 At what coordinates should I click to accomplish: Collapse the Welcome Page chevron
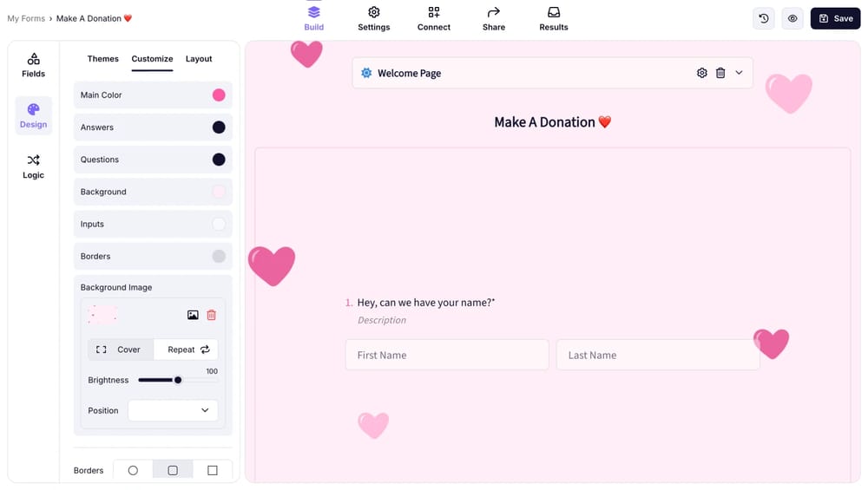click(x=739, y=73)
